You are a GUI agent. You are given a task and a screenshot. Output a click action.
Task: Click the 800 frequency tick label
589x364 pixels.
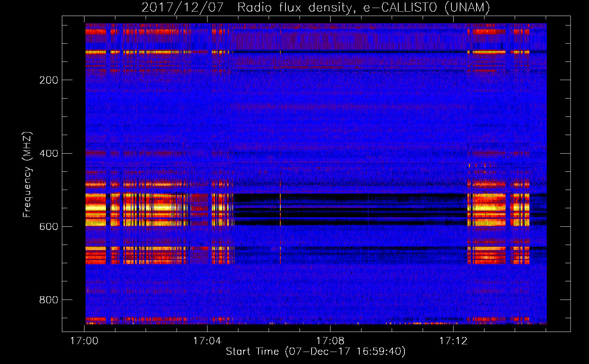(x=49, y=300)
